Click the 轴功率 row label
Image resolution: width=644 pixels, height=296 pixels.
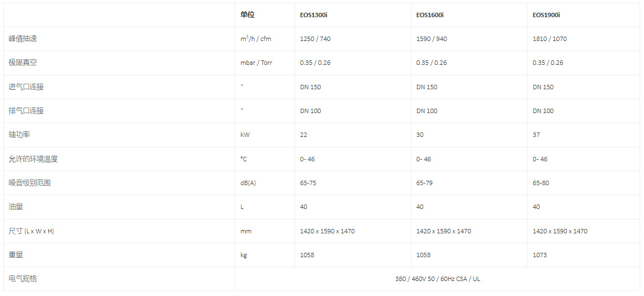coord(19,135)
